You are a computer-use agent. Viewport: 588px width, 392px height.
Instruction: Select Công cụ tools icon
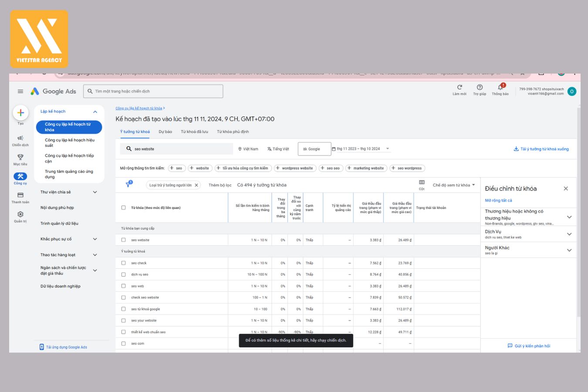[20, 176]
